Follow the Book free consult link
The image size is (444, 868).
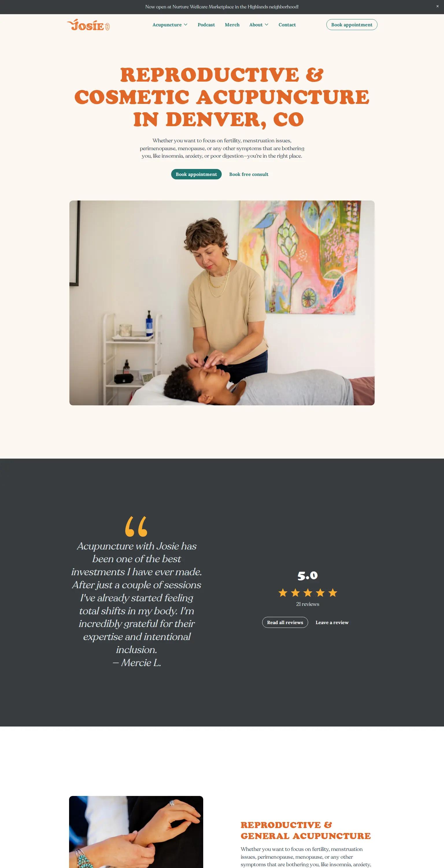tap(248, 174)
